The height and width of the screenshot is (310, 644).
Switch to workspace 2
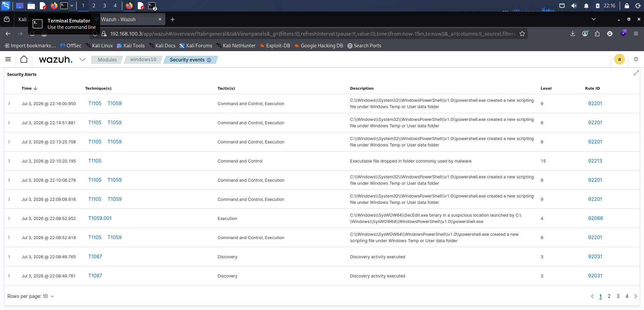coord(94,6)
